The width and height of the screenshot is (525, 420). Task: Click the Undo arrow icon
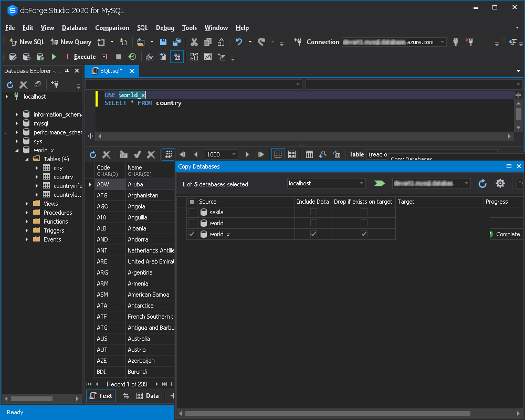click(x=239, y=42)
